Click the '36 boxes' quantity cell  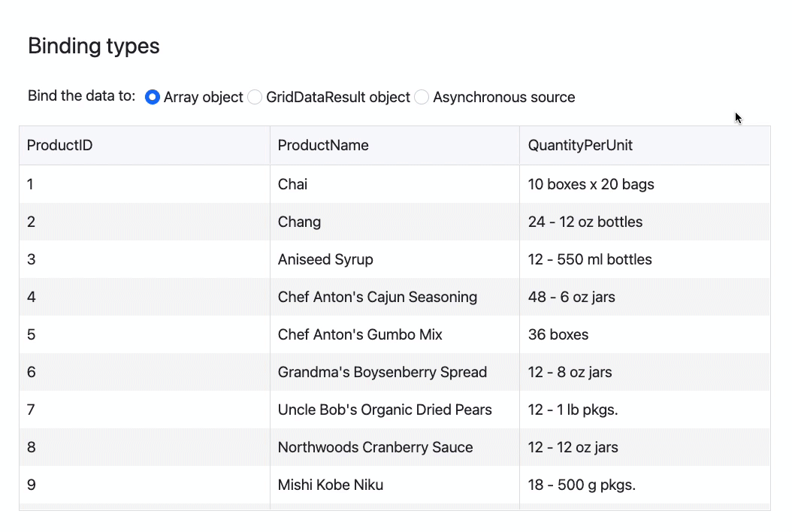(558, 334)
